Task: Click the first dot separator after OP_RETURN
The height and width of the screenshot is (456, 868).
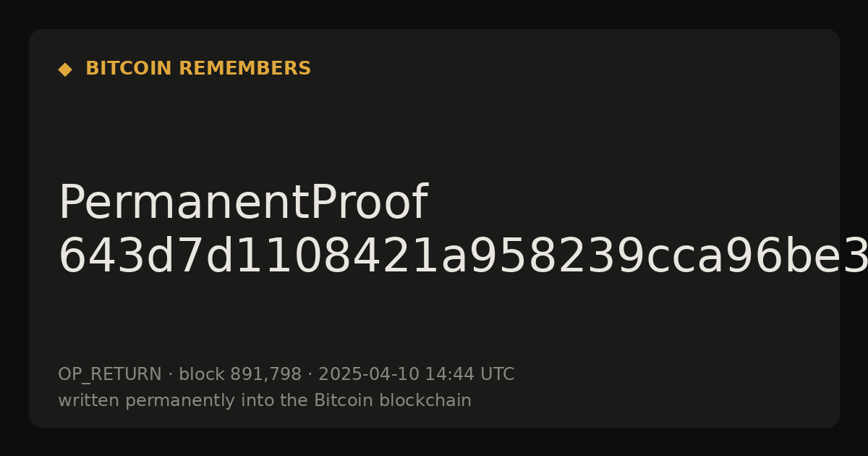Action: [171, 375]
